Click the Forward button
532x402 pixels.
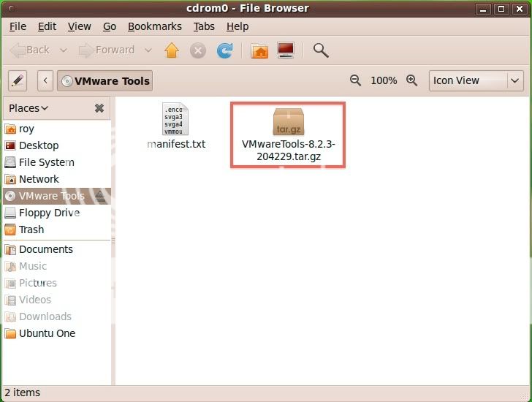tap(107, 50)
